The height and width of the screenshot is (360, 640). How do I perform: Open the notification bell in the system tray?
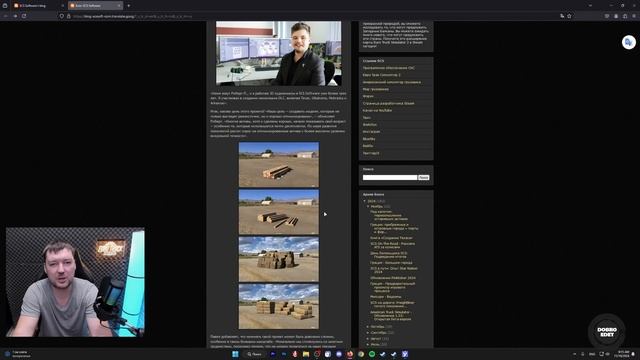tap(633, 354)
